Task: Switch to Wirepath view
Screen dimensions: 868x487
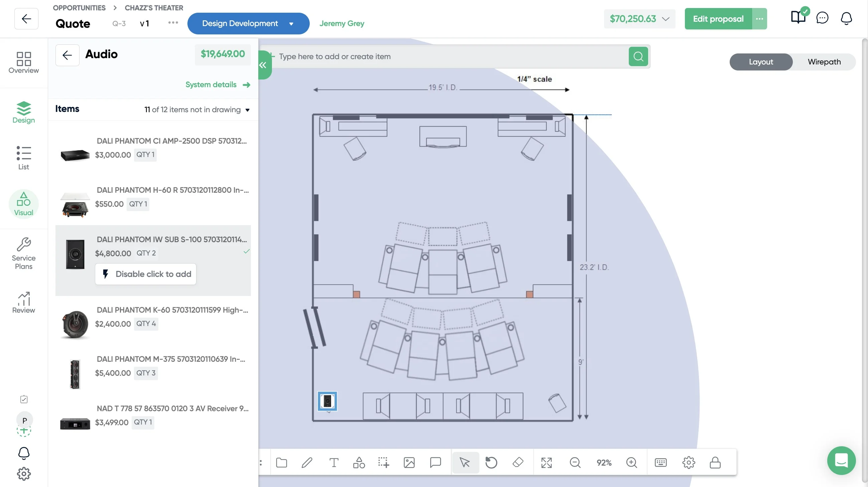Action: 824,62
